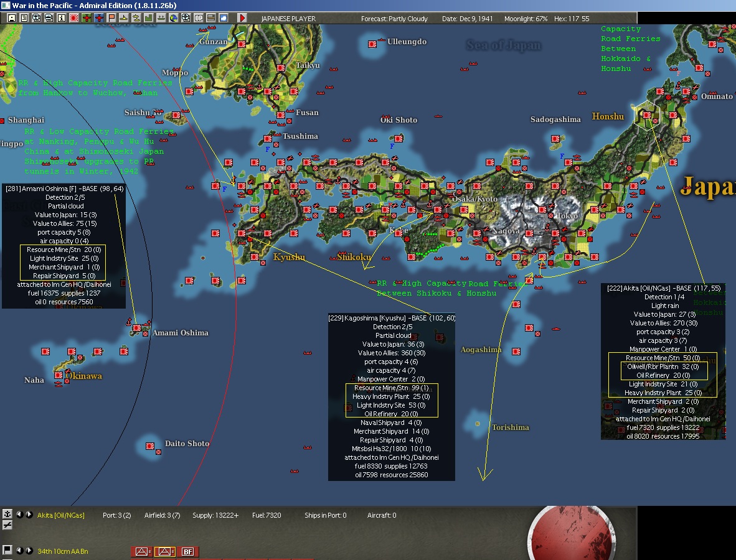736x560 pixels.
Task: Go to next unit after 34th AA Bn
Action: pos(29,551)
